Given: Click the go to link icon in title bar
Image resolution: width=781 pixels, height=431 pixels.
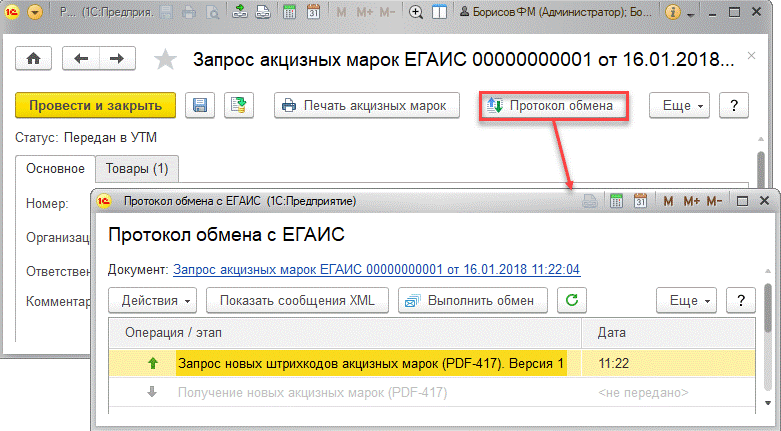Looking at the screenshot, I should click(263, 12).
